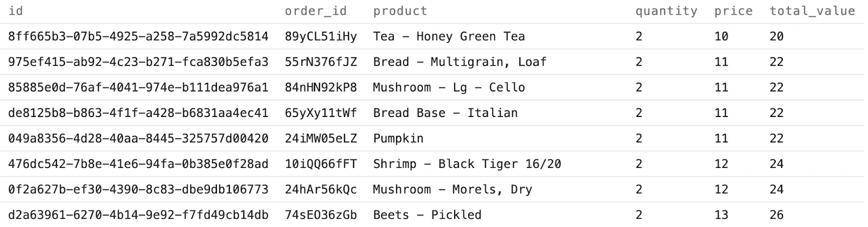Click the total_value column header
This screenshot has height=227, width=868.
click(x=812, y=11)
